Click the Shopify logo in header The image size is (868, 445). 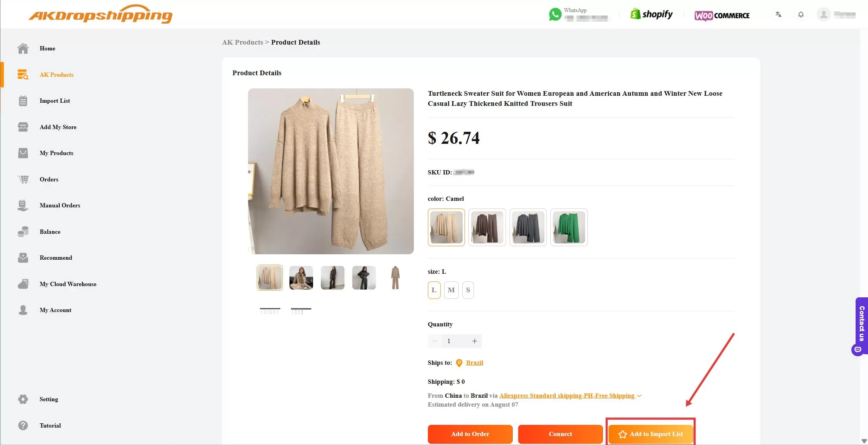coord(651,14)
